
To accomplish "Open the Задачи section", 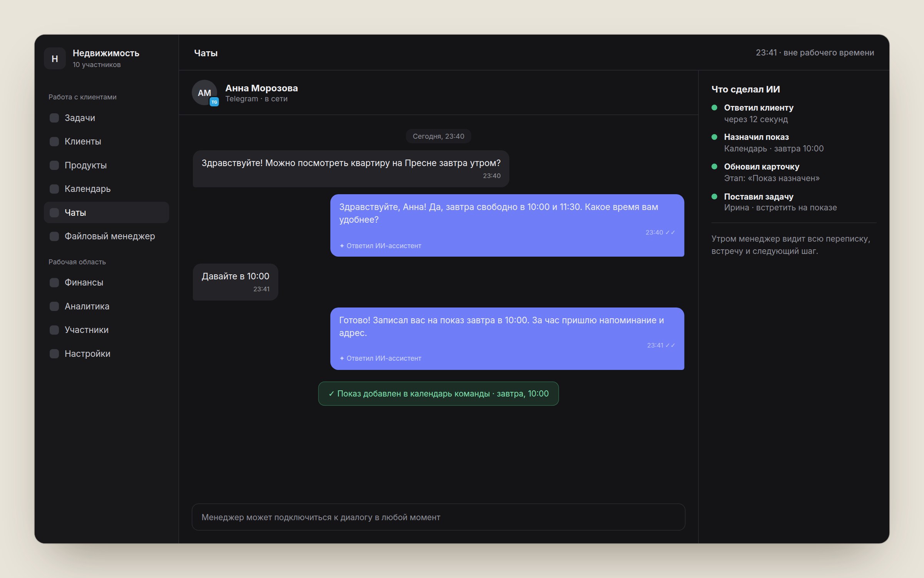I will [x=106, y=118].
